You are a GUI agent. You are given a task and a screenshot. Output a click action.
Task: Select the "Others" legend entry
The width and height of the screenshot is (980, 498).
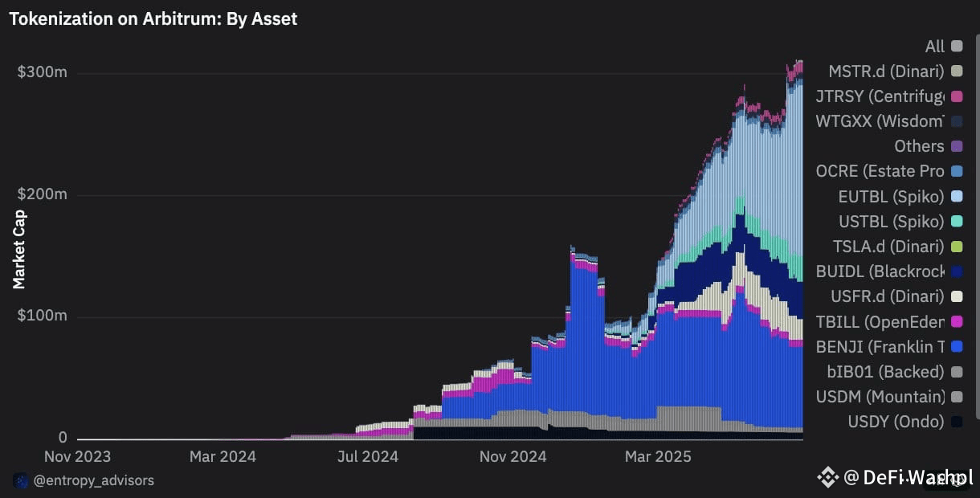pyautogui.click(x=928, y=146)
